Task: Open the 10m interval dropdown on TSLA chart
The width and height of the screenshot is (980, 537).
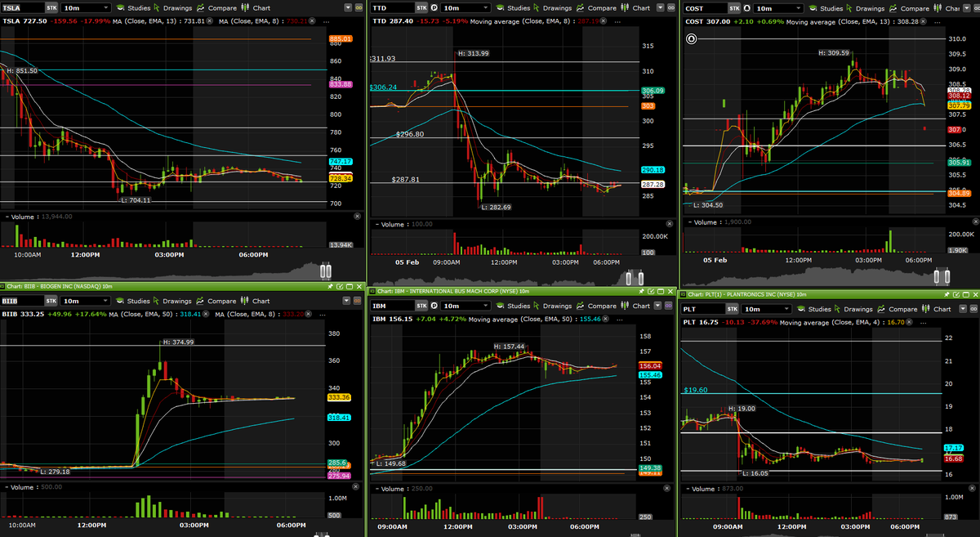Action: click(86, 8)
